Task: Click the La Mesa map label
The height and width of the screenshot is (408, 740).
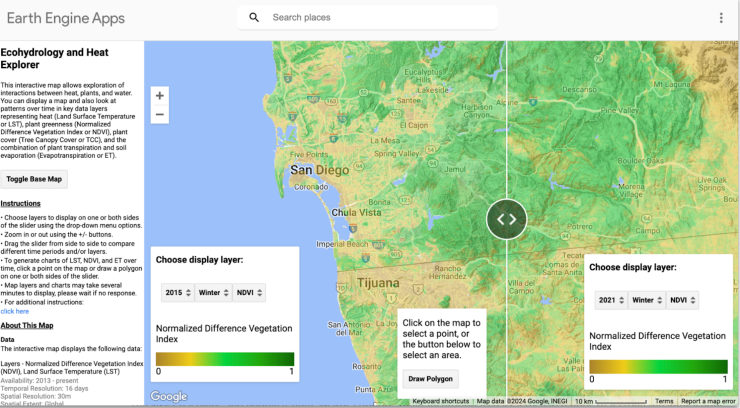Action: pyautogui.click(x=385, y=141)
